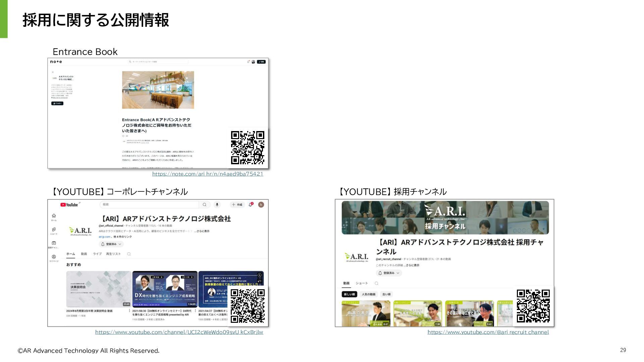Click the corporate channel QR code
Viewport: 644px width, 362px height.
[x=248, y=306]
